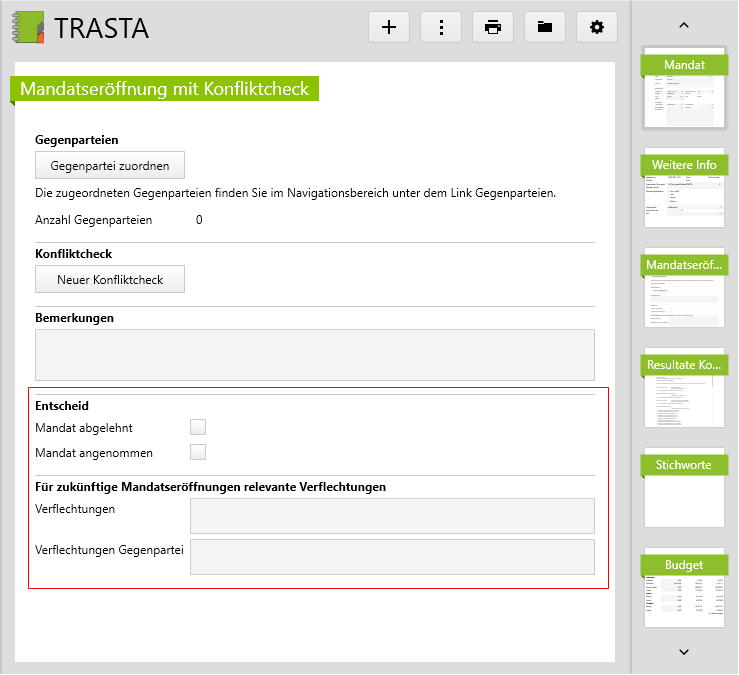Viewport: 739px width, 675px height.
Task: Click the Anzahl Gegenparteien value 0
Action: [199, 220]
